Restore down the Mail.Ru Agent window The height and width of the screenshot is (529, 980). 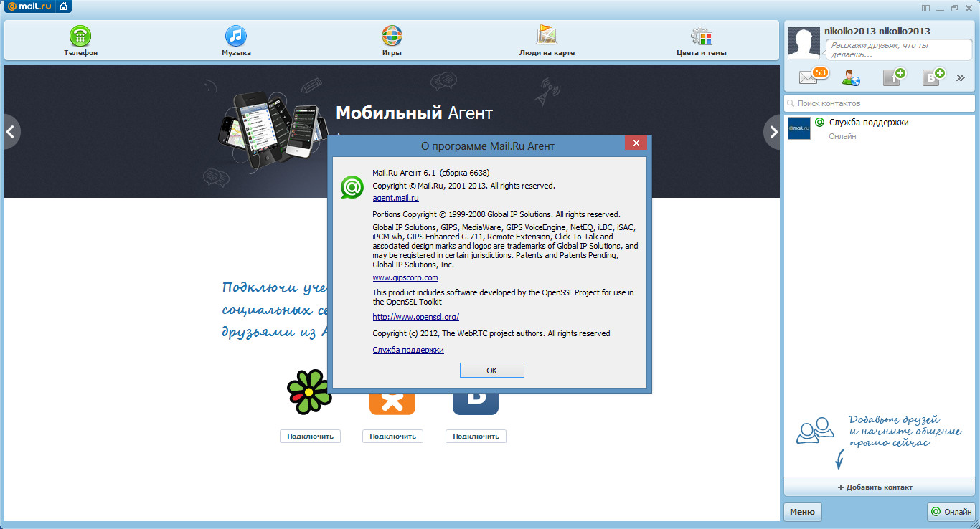(954, 8)
